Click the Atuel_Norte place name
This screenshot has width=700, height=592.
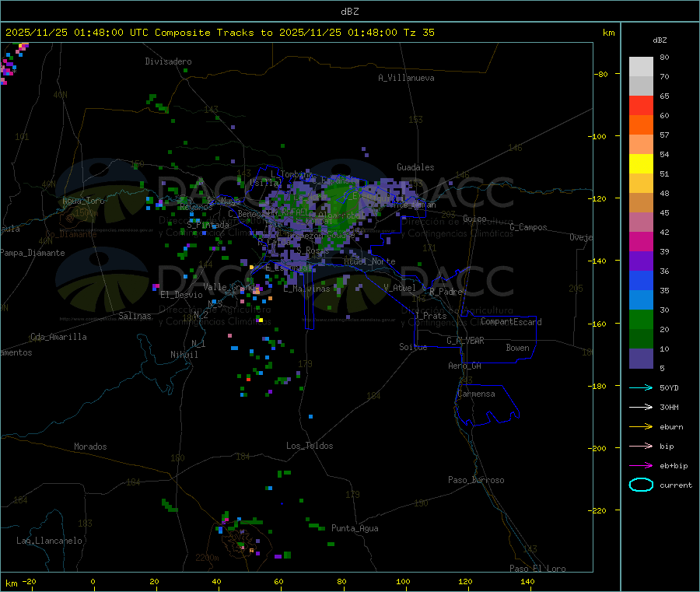369,261
